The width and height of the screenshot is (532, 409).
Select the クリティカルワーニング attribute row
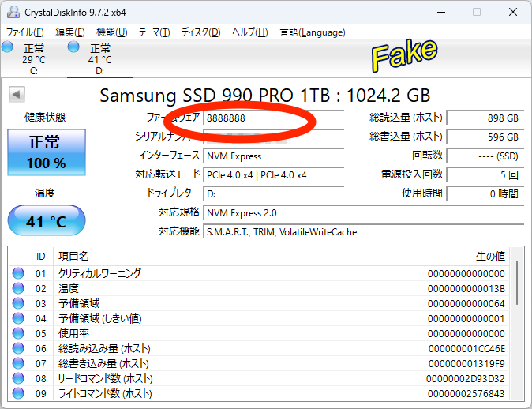tap(259, 273)
